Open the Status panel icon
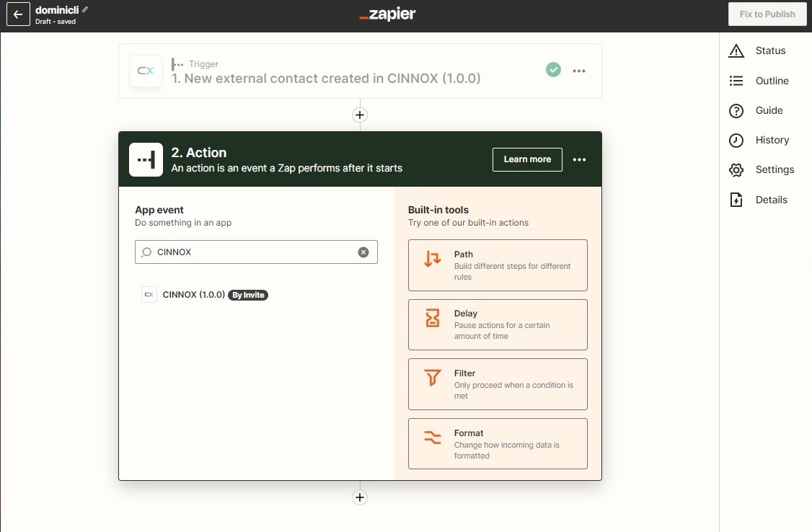 pos(736,50)
